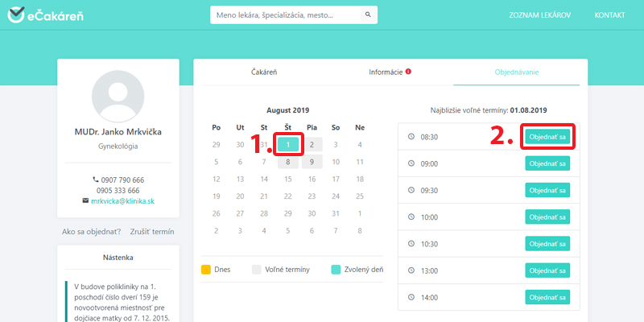Screen dimensions: 644x322
Task: Click the clock icon beside 10:00
Action: pyautogui.click(x=411, y=217)
